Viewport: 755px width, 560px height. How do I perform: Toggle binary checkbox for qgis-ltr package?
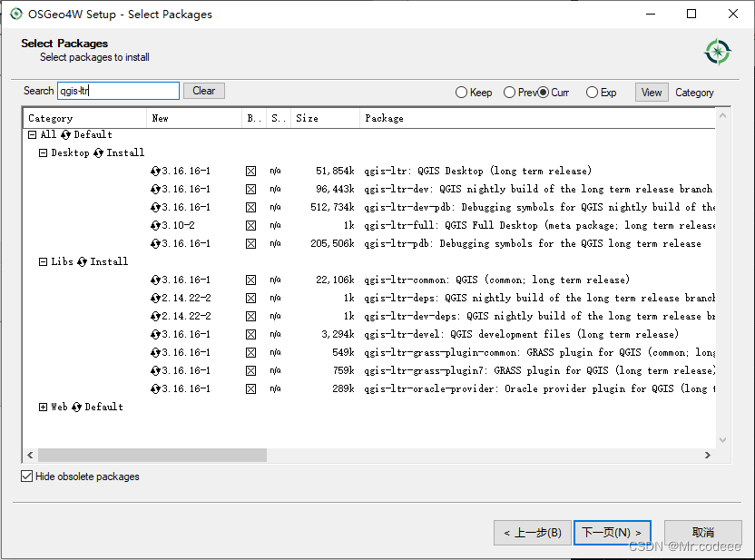pyautogui.click(x=250, y=171)
